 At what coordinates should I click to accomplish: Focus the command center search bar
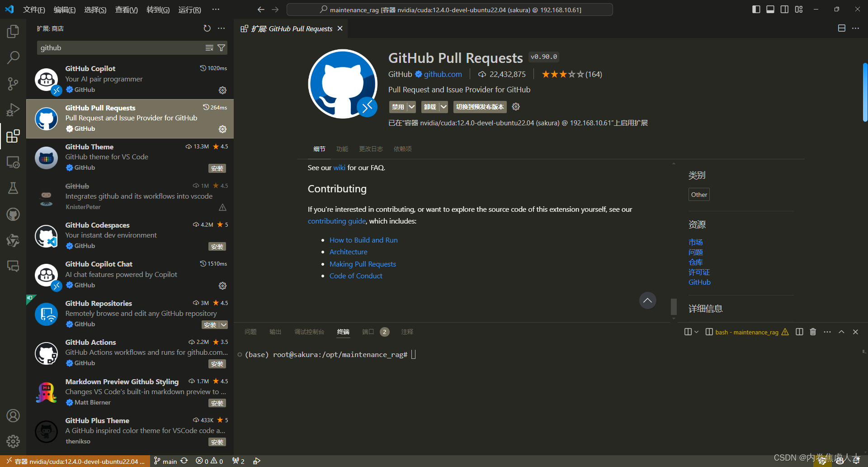pos(450,10)
